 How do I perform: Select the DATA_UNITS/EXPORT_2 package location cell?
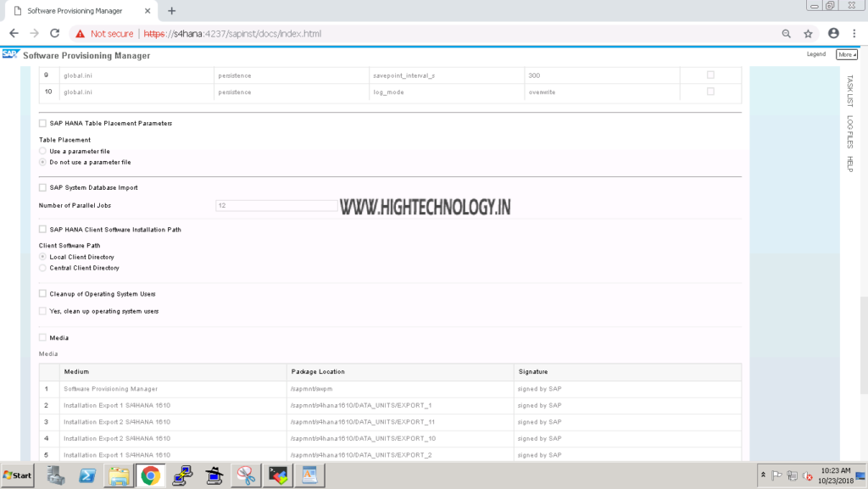tap(400, 455)
